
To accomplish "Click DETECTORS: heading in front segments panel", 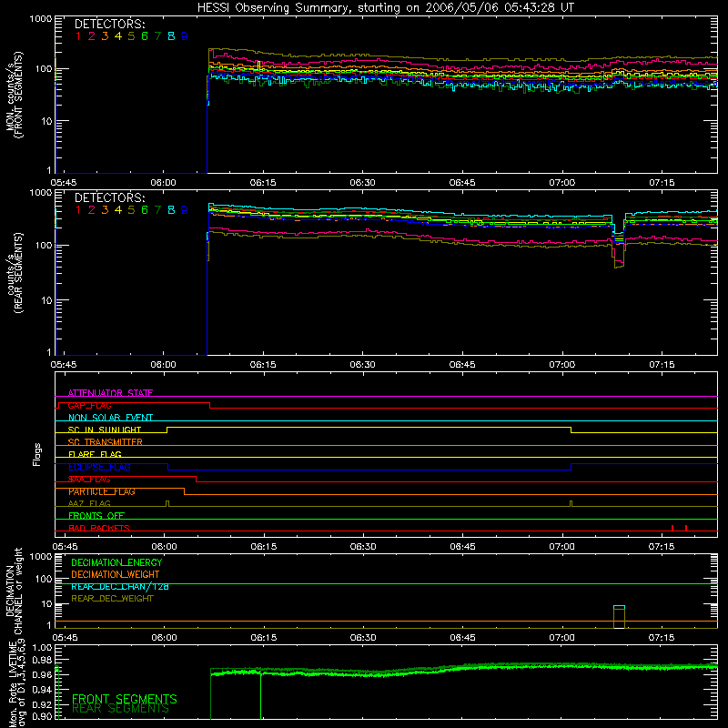I will tap(110, 25).
